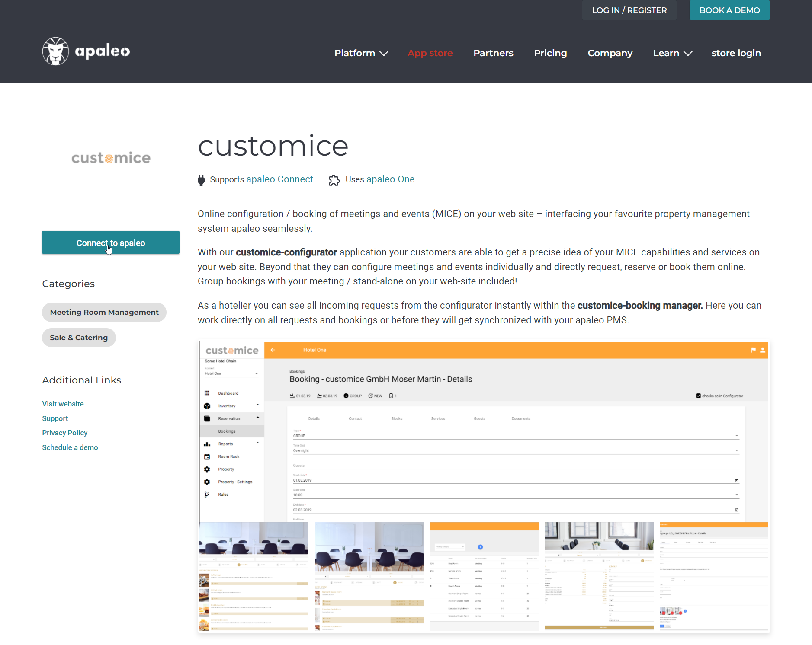This screenshot has height=645, width=812.
Task: Navigate to Pricing
Action: [x=550, y=53]
